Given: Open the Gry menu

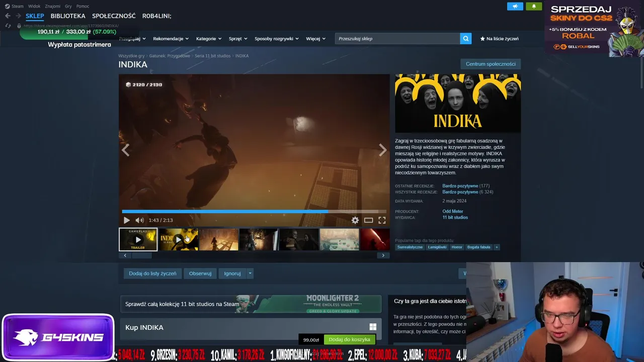Looking at the screenshot, I should pos(68,6).
